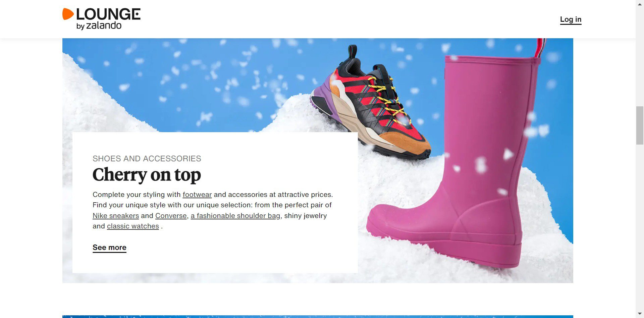Screen dimensions: 644x318
Task: Open the Converse link
Action: click(x=171, y=216)
